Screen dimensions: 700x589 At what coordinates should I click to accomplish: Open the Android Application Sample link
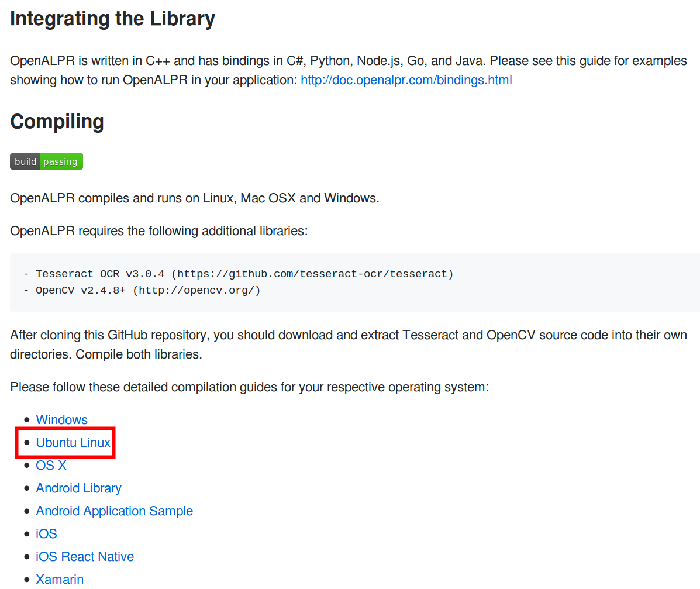tap(114, 511)
